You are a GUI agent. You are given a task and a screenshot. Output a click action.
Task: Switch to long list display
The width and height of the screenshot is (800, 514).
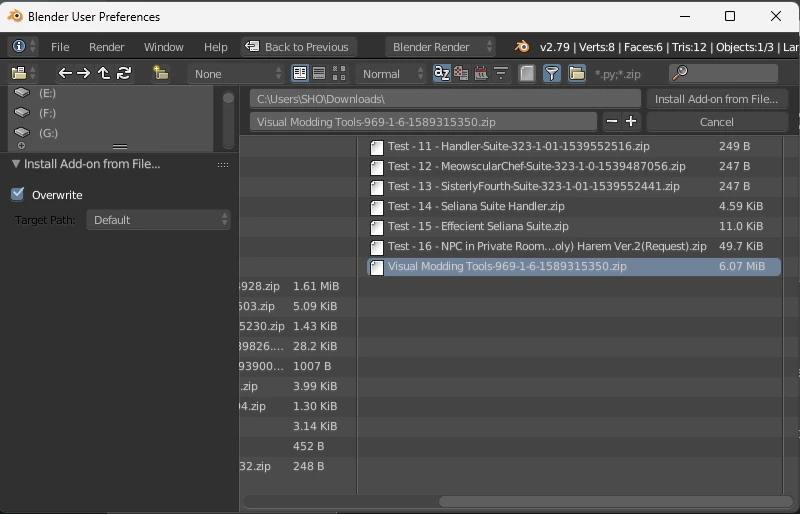(319, 74)
